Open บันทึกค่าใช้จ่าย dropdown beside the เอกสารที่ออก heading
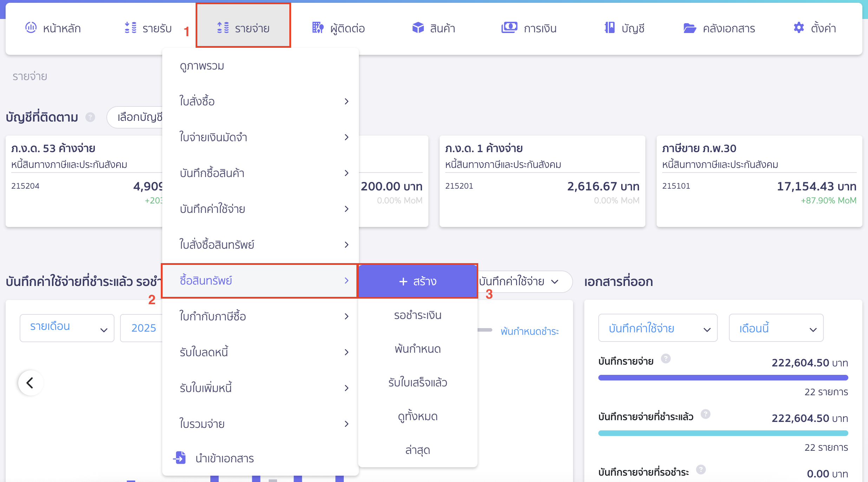 [525, 281]
